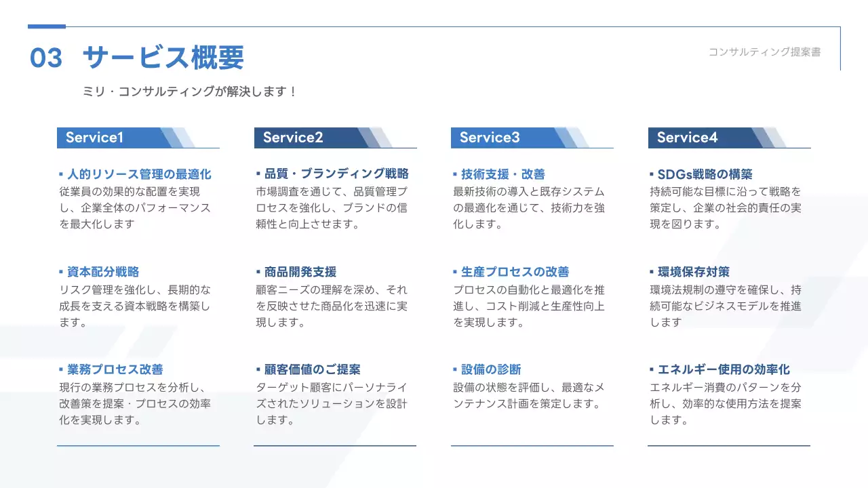868x488 pixels.
Task: Select the blue accent bar above 03
Action: (x=45, y=27)
